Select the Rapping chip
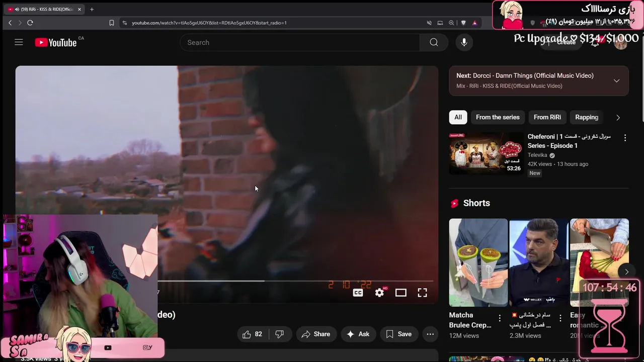This screenshot has width=644, height=362. tap(587, 117)
